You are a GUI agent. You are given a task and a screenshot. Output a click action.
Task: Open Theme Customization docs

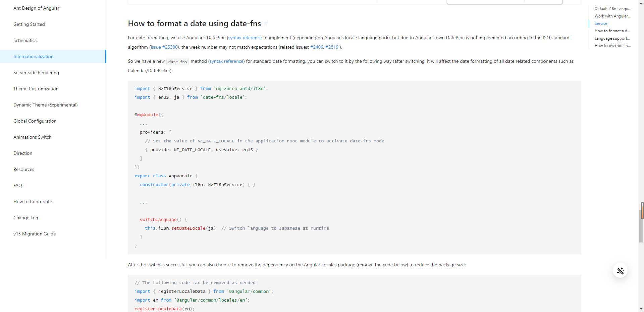coord(36,89)
